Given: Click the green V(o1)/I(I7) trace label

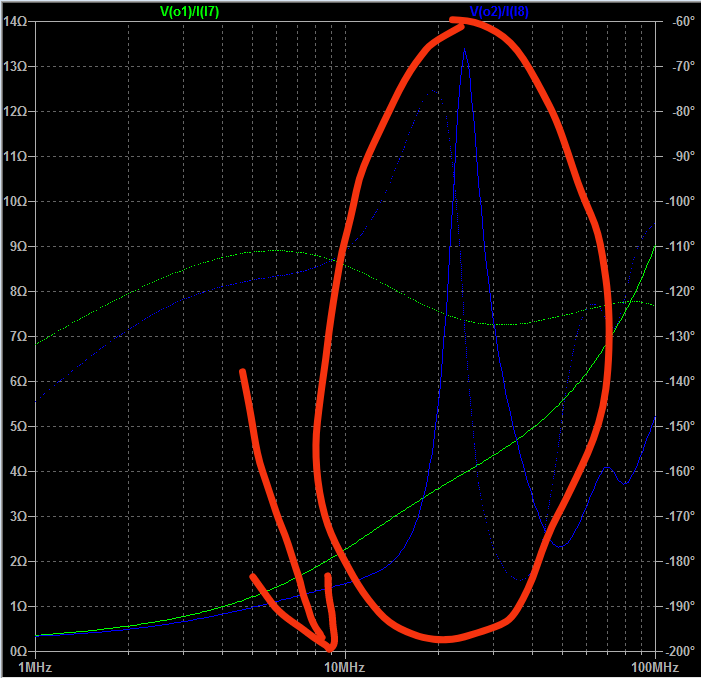Looking at the screenshot, I should pos(190,12).
